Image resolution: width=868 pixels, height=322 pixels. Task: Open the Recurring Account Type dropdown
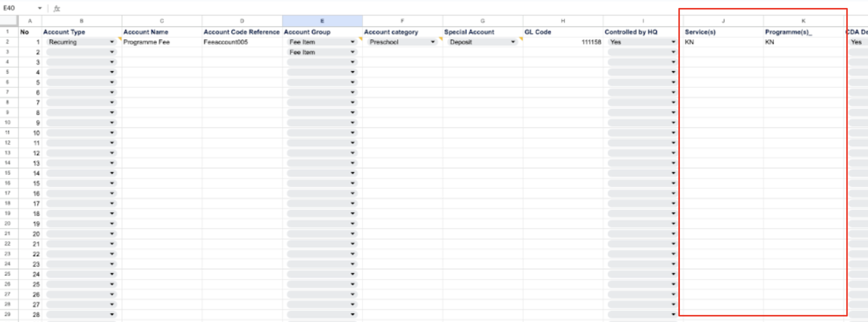112,42
